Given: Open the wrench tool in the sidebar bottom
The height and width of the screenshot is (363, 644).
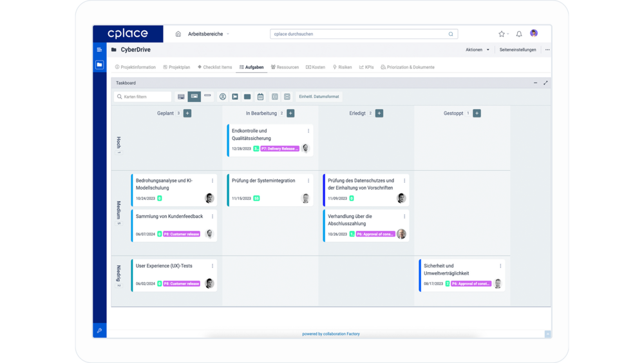Looking at the screenshot, I should coord(99,331).
